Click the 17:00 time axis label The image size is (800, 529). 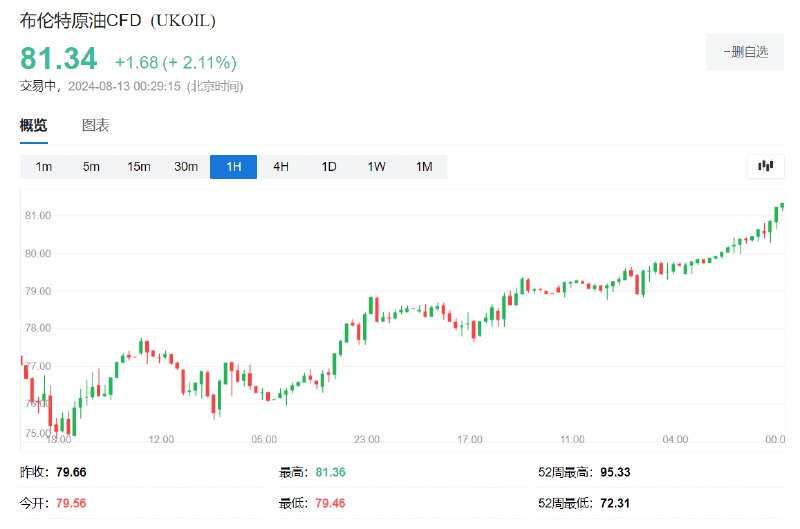pos(470,439)
